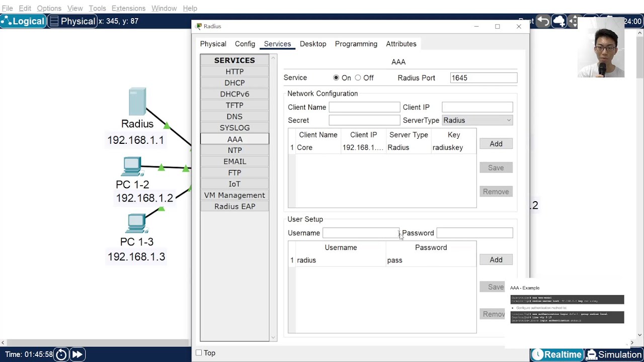Click the Password input field
644x362 pixels.
tap(474, 233)
